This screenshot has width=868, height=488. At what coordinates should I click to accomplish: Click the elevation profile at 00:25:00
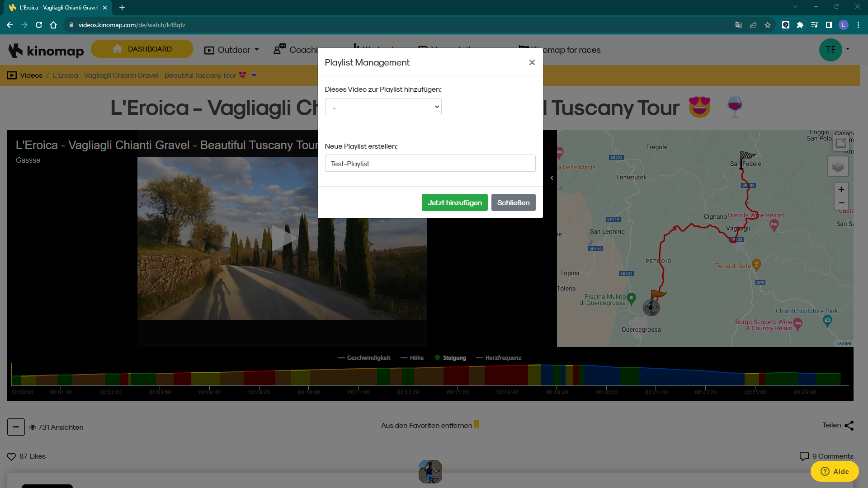click(x=755, y=379)
